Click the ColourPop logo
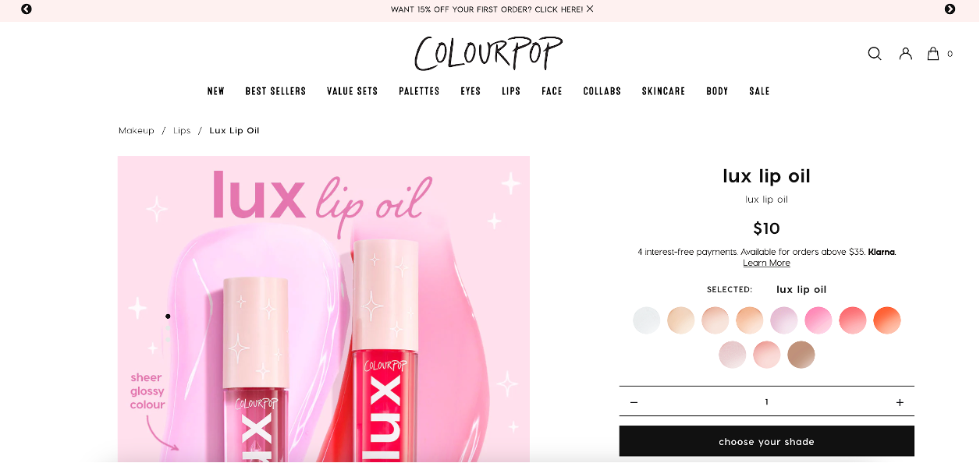The width and height of the screenshot is (980, 463). tap(488, 53)
